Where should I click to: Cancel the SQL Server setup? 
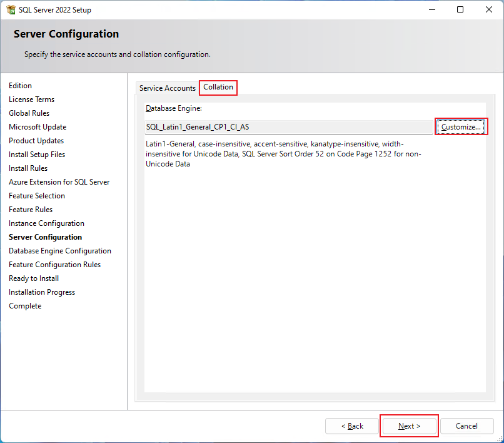pyautogui.click(x=466, y=426)
